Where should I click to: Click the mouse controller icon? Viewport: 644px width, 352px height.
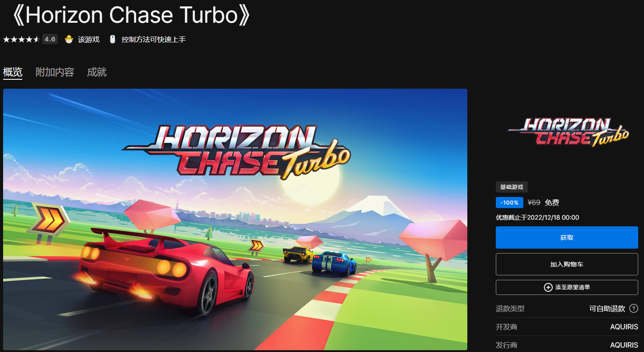click(x=113, y=39)
